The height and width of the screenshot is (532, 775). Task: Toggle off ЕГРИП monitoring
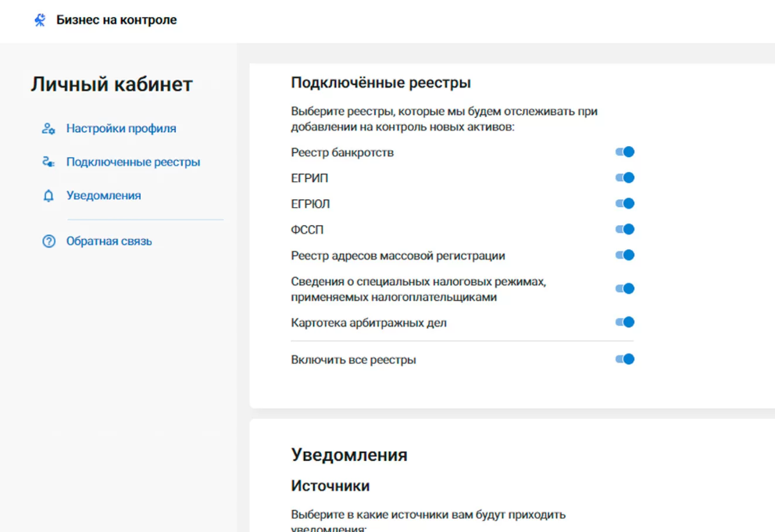[x=624, y=177]
